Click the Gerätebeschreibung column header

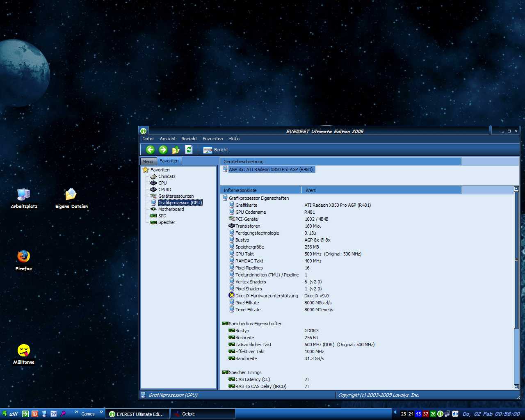tap(341, 162)
